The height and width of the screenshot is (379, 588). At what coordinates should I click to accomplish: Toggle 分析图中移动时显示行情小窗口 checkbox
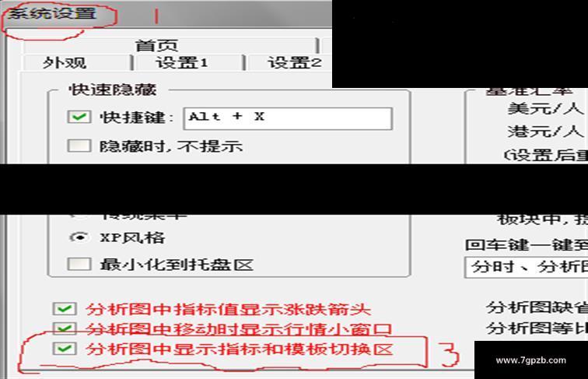point(65,328)
